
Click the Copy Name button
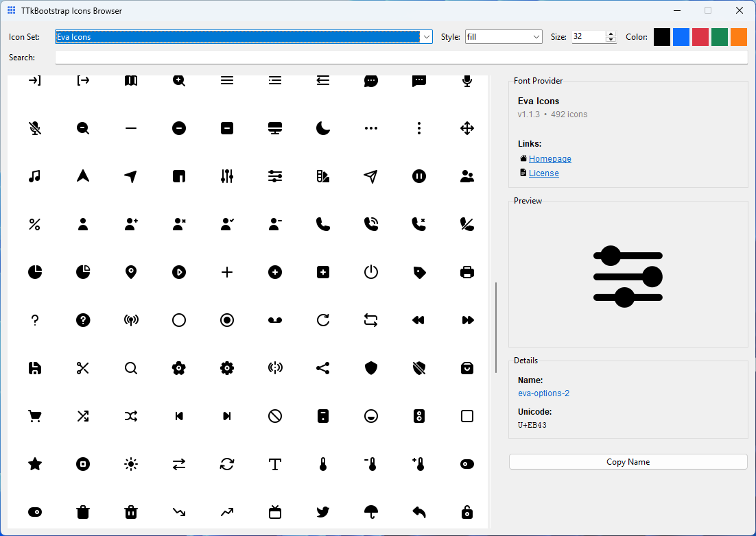tap(628, 461)
